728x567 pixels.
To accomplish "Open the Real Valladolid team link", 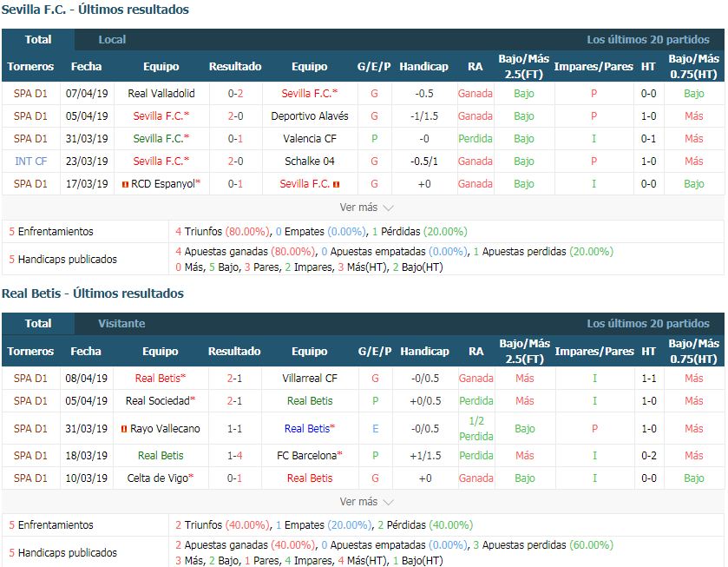I will click(161, 94).
